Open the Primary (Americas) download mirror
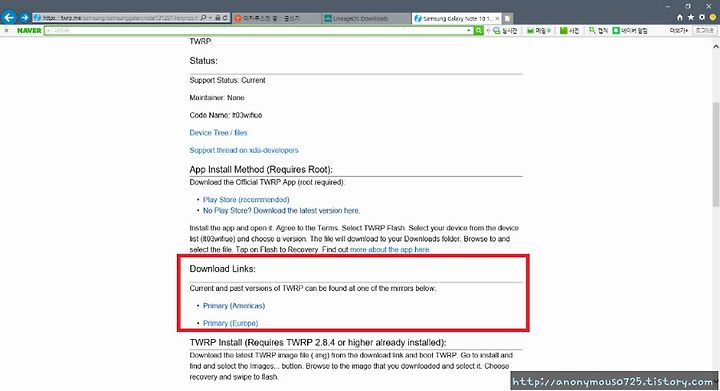The image size is (720, 391). tap(234, 306)
